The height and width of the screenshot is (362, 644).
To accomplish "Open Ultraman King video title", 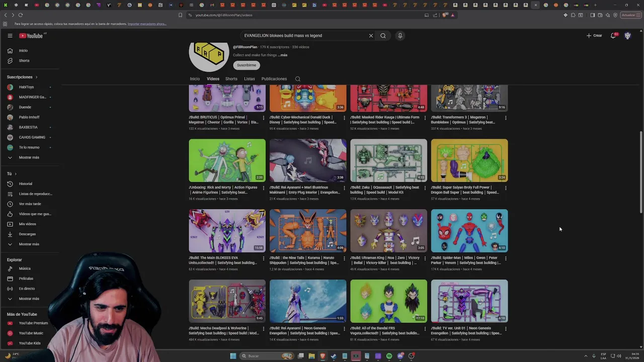I will (x=385, y=260).
